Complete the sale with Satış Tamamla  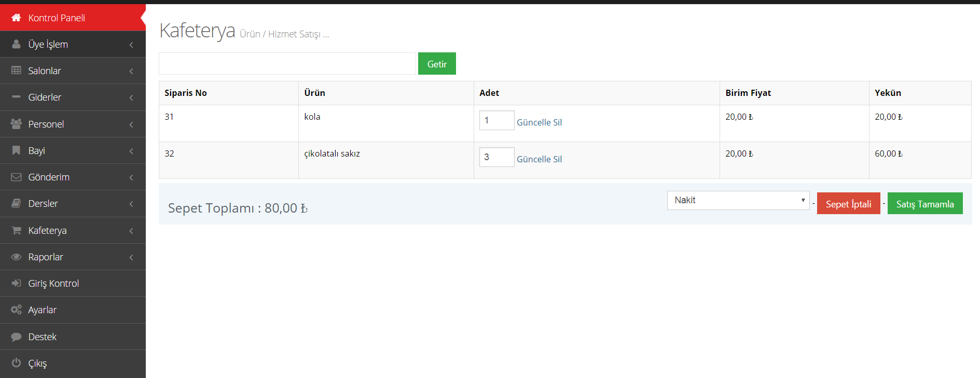point(924,204)
